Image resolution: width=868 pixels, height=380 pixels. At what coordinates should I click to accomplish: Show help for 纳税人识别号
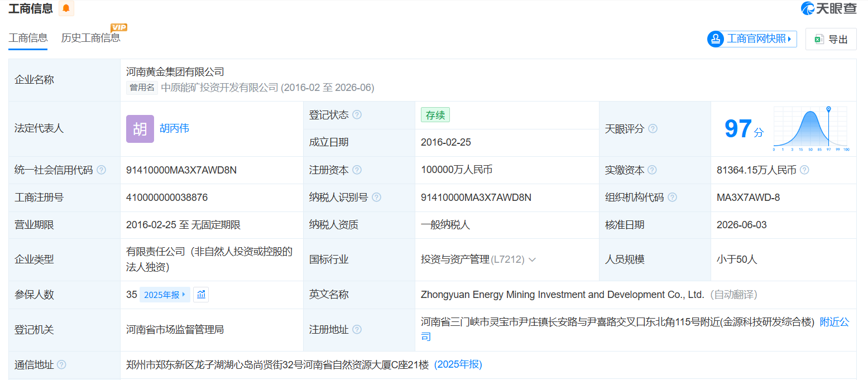tap(376, 198)
